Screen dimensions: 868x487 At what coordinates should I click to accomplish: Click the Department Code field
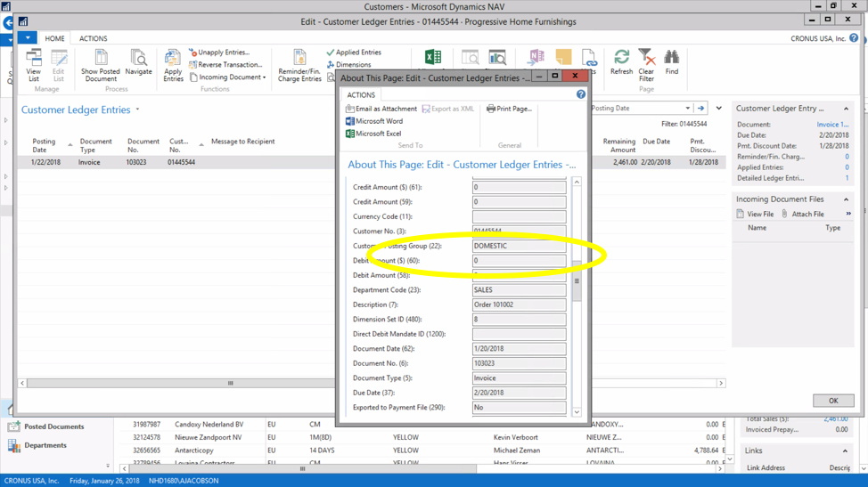(520, 289)
